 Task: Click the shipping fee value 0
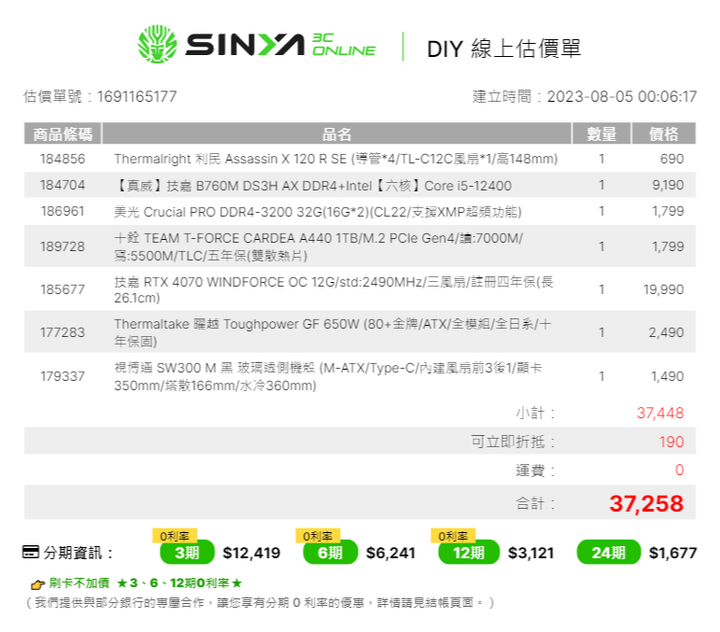[680, 470]
